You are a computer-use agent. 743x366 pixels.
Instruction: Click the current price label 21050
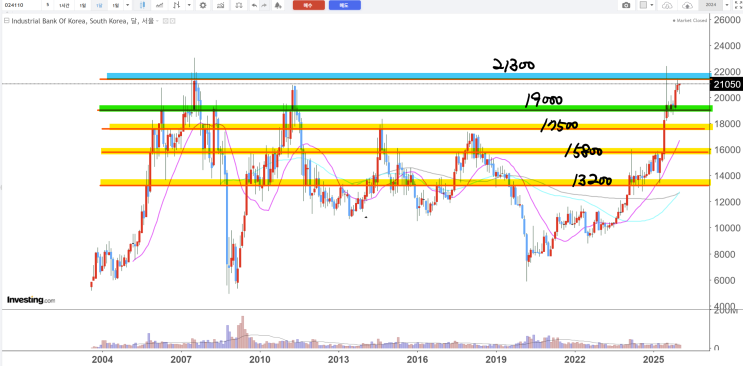725,85
